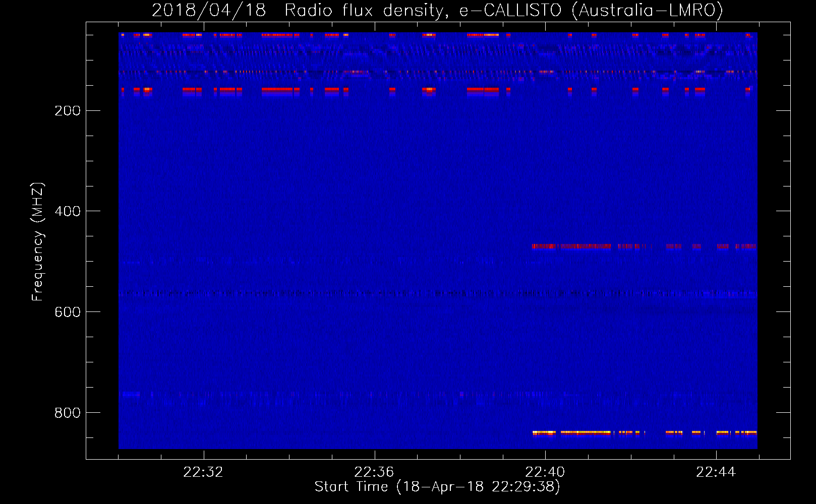Select the "22:44" time tick label
This screenshot has height=504, width=816.
click(x=716, y=472)
